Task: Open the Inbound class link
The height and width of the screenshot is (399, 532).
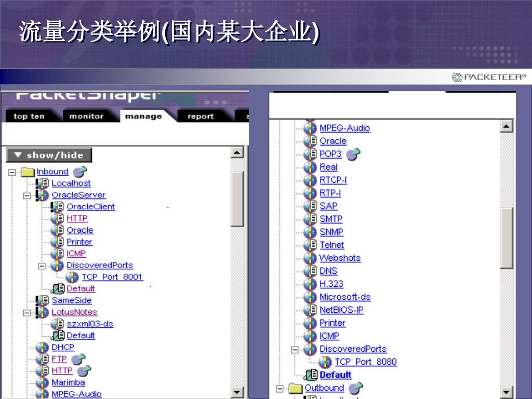Action: [52, 171]
